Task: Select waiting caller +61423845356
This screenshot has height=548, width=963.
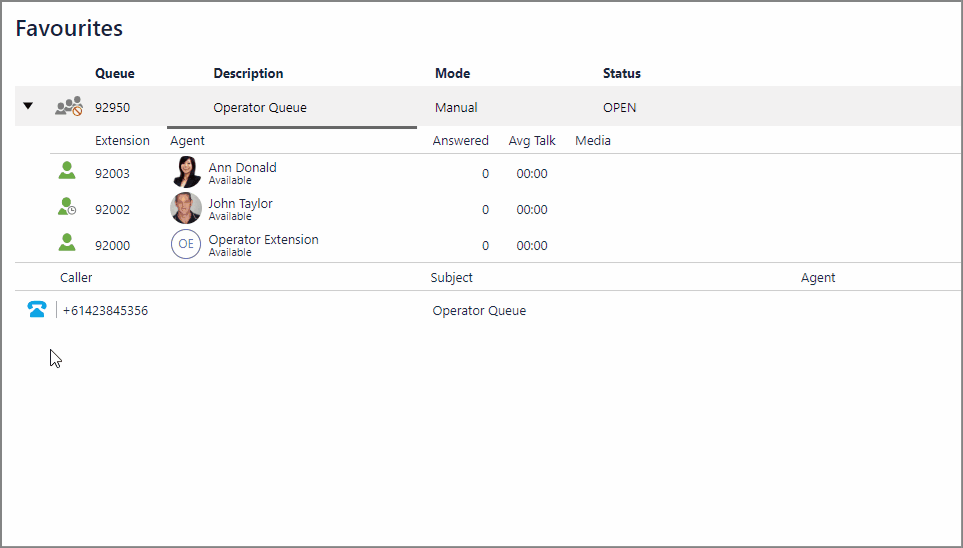Action: 105,310
